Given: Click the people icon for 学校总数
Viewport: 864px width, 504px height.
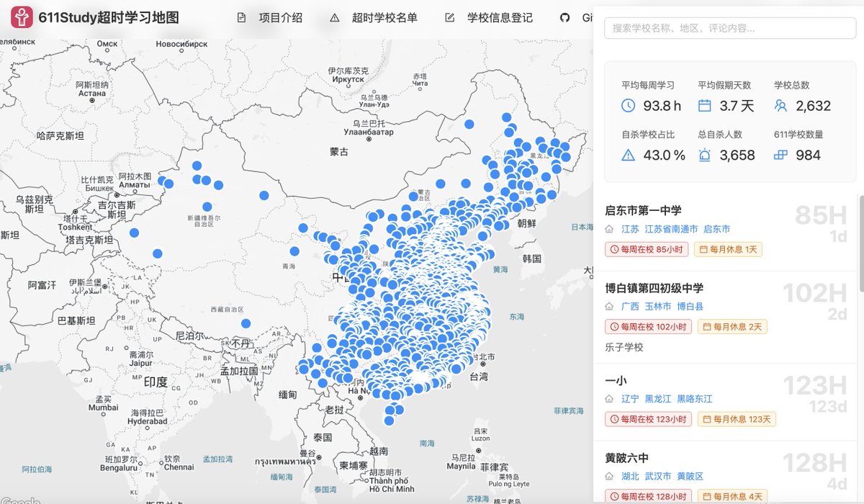Looking at the screenshot, I should (781, 106).
